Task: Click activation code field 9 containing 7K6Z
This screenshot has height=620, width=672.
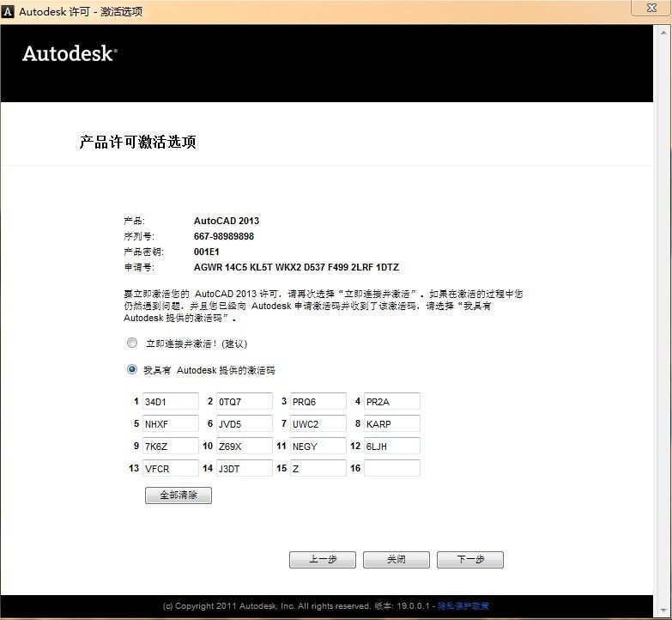Action: (171, 446)
